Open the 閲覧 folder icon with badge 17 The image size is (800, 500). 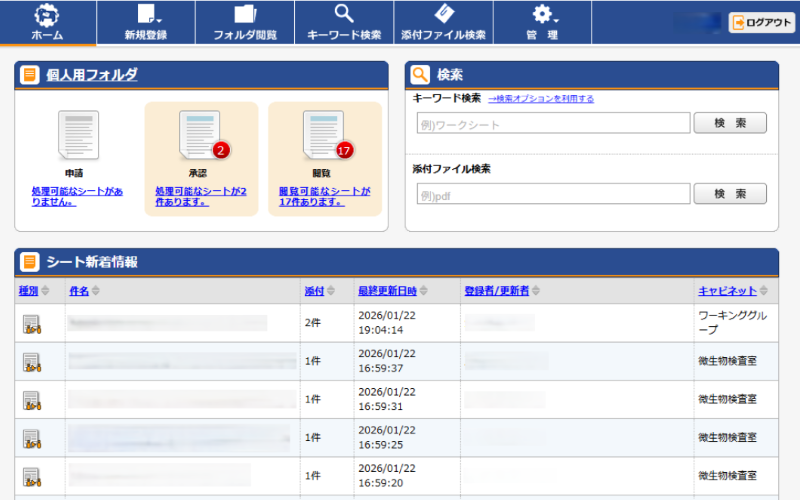pos(325,136)
